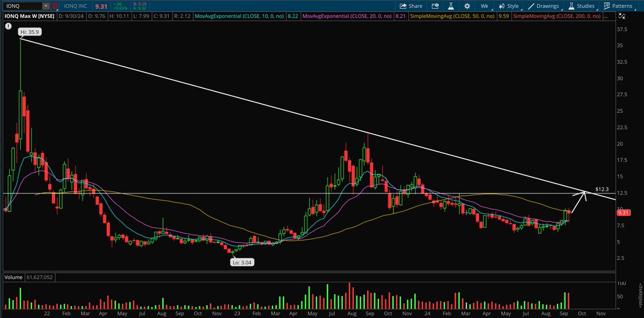
Task: Click the IONQ symbol input field
Action: coord(21,6)
